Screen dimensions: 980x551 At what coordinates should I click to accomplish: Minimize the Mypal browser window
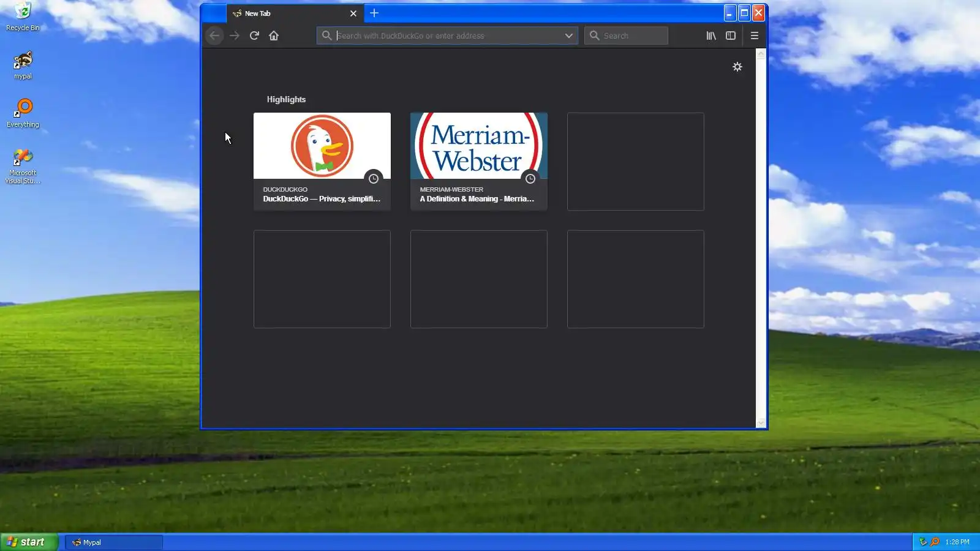tap(729, 13)
